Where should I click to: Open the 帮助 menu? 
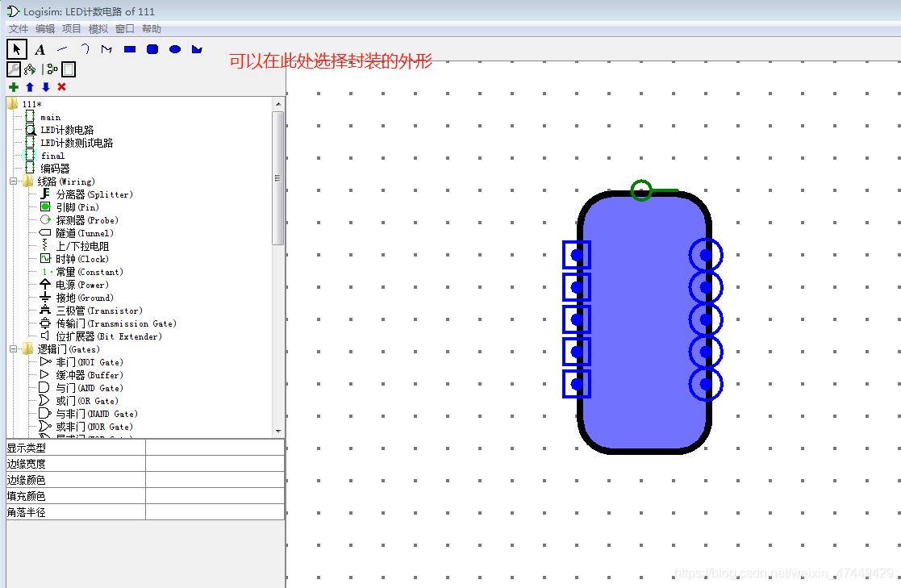[152, 29]
